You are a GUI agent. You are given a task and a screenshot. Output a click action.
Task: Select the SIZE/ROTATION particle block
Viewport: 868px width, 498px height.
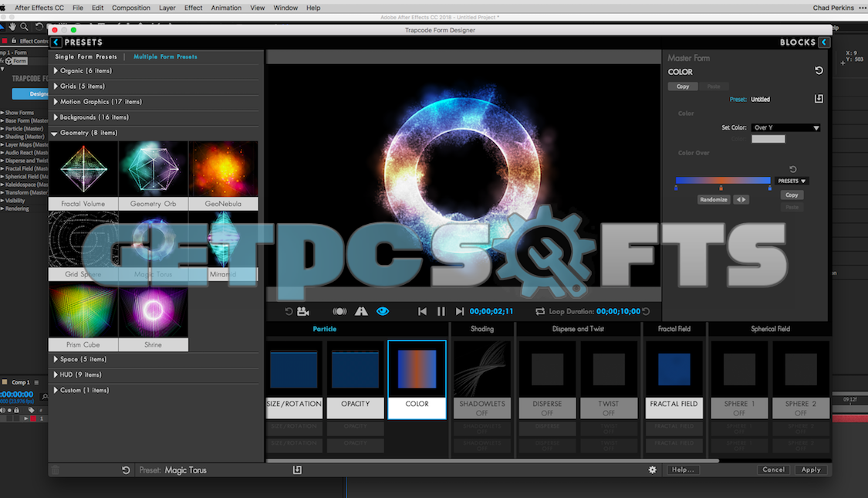point(294,379)
